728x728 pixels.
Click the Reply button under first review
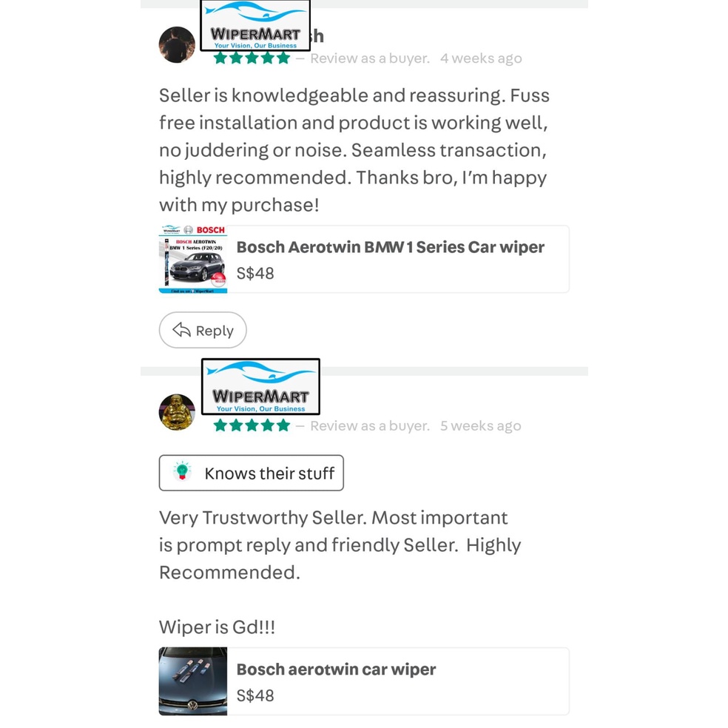coord(203,330)
